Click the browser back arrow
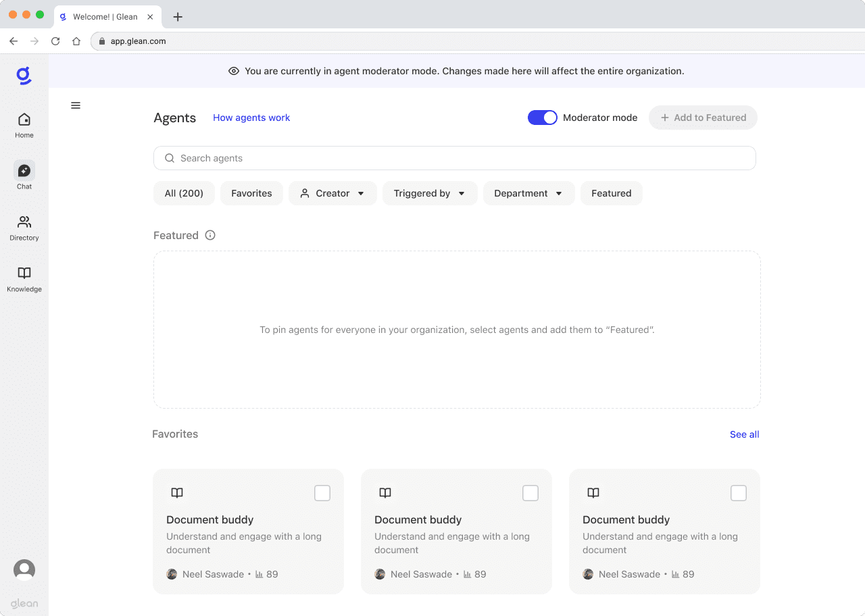 coord(14,41)
